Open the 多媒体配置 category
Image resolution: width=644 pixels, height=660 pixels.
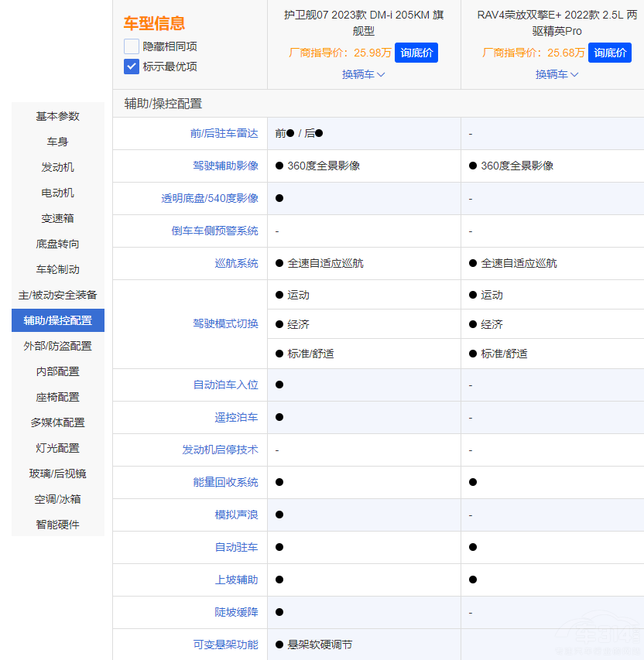point(57,422)
